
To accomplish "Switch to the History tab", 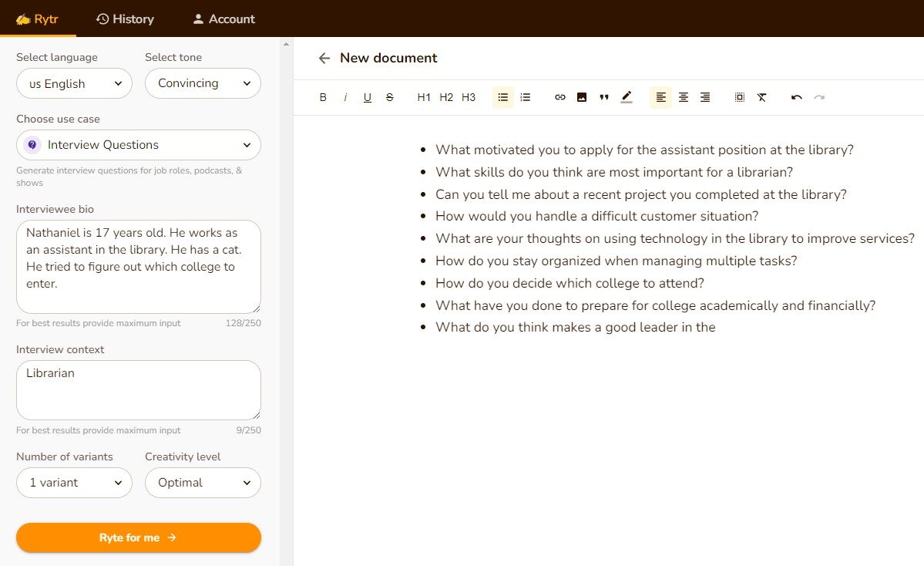I will click(125, 19).
